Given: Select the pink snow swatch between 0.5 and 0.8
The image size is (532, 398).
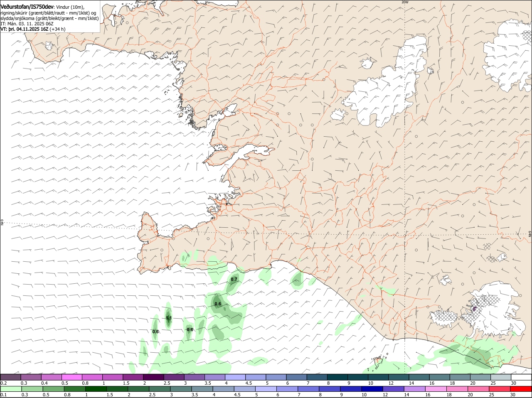Looking at the screenshot, I should click(72, 377).
